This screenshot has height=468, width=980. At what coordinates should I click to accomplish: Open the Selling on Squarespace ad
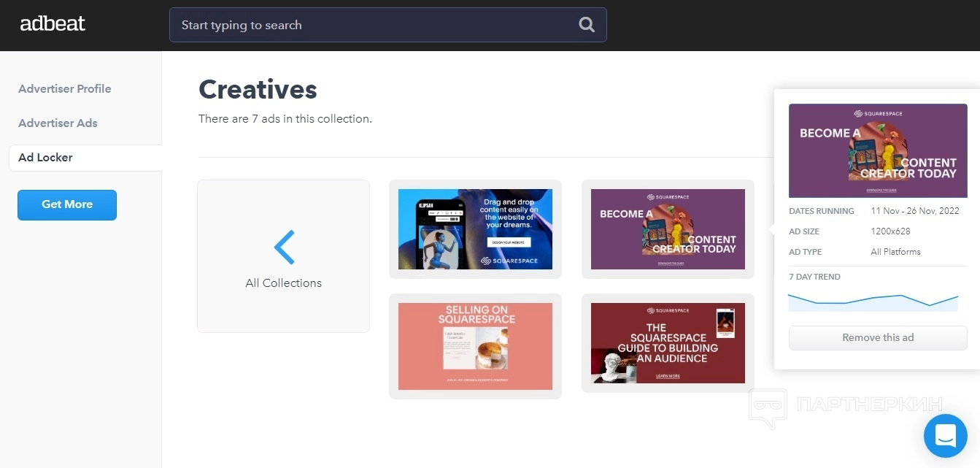(475, 346)
